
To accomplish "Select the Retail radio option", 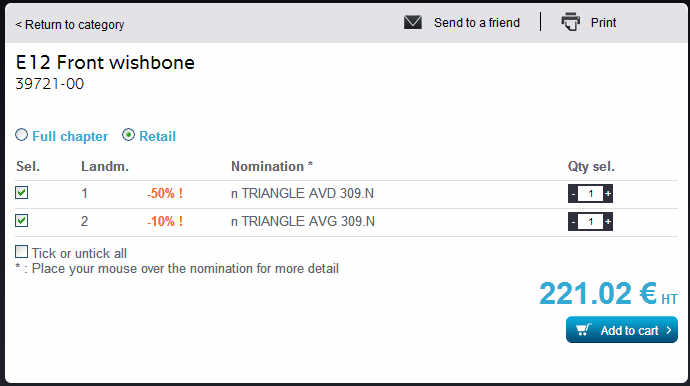I will [x=128, y=135].
